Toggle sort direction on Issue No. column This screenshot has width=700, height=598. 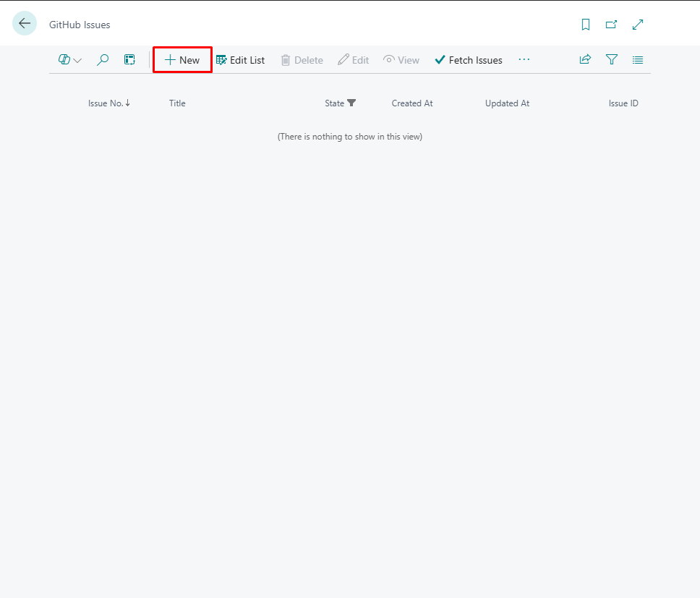[x=129, y=103]
